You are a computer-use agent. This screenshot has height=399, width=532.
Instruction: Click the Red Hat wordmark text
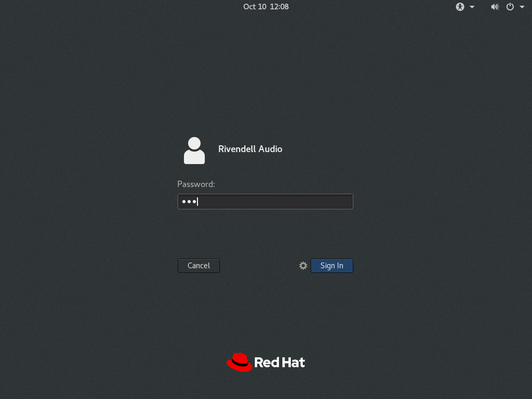point(279,363)
